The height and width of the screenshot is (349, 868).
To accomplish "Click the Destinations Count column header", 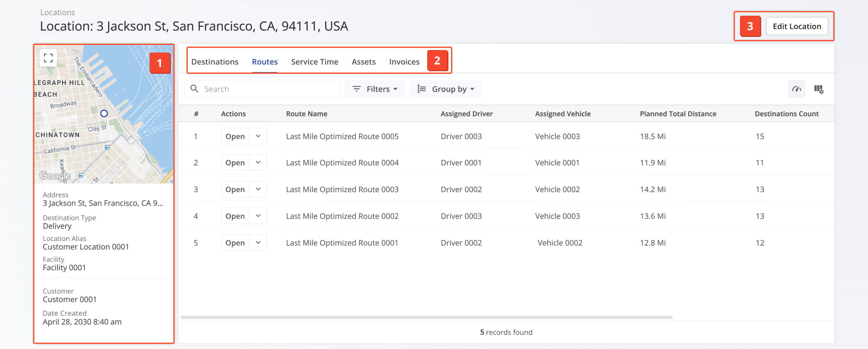I will point(787,114).
